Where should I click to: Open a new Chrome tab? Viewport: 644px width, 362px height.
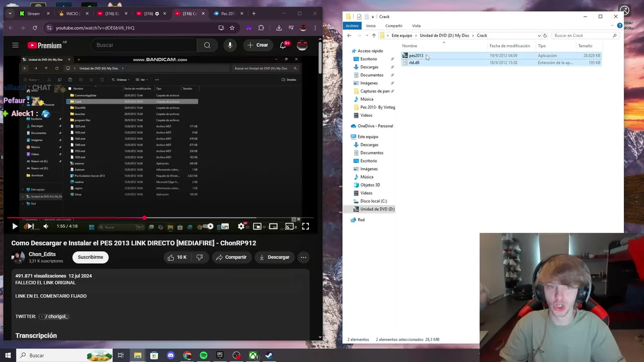click(x=254, y=14)
